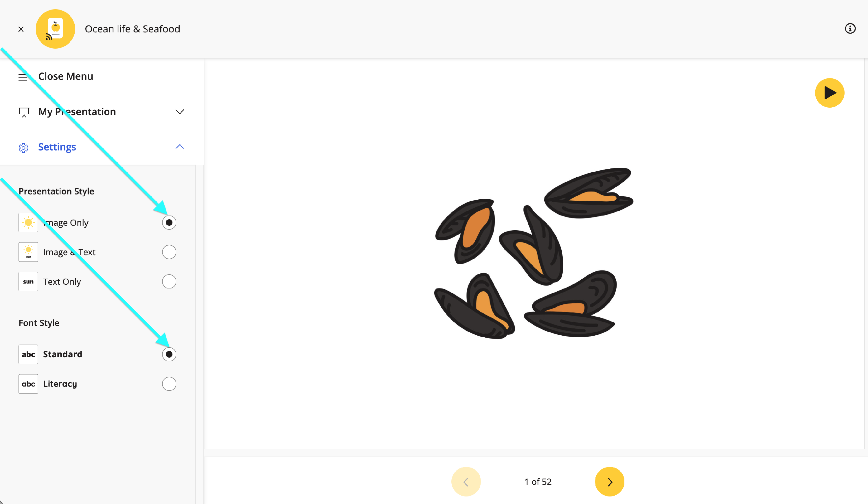Click the Settings menu label
This screenshot has height=504, width=868.
click(57, 147)
